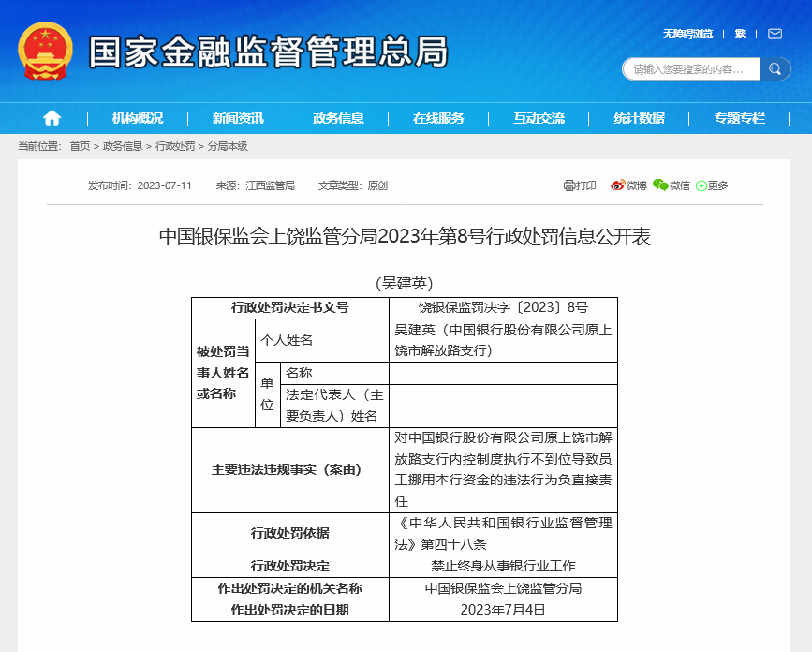Click the site title 国家金融监督管理总局
The width and height of the screenshot is (812, 652).
(269, 52)
